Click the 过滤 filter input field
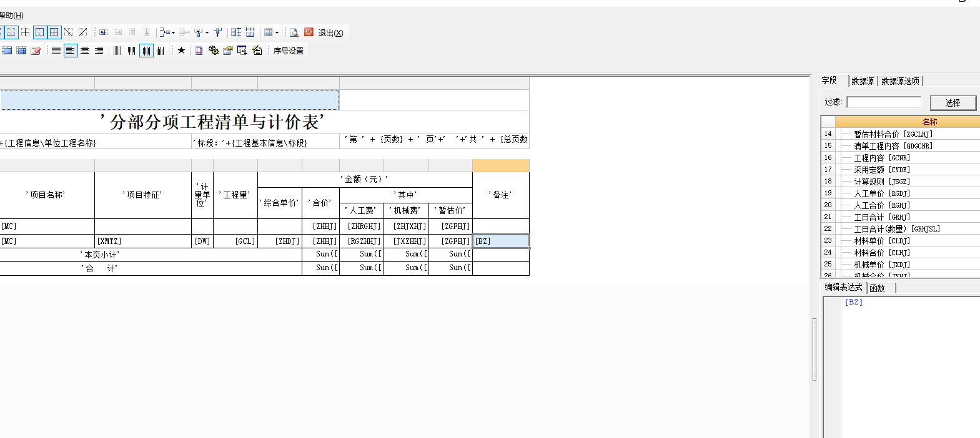This screenshot has height=438, width=980. tap(884, 102)
